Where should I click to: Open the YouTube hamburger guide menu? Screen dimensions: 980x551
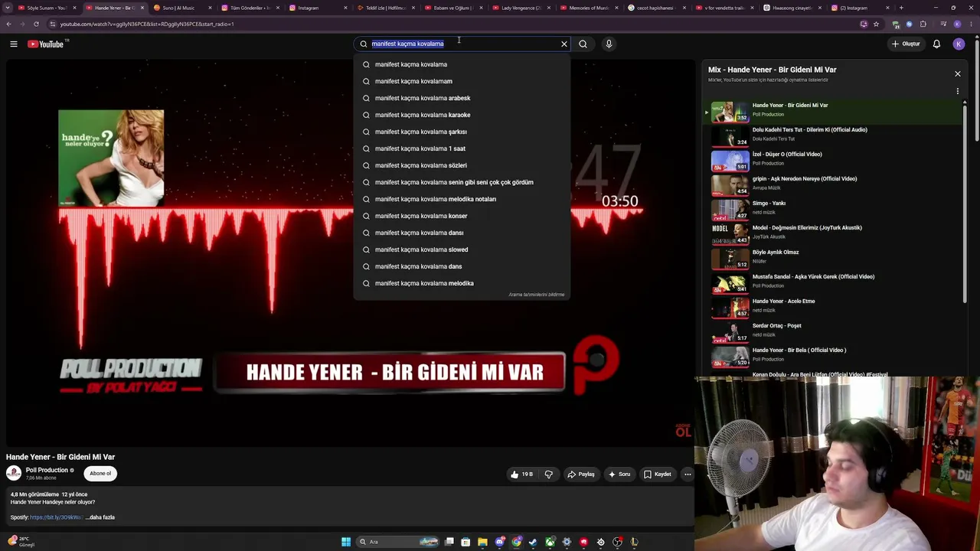point(14,44)
